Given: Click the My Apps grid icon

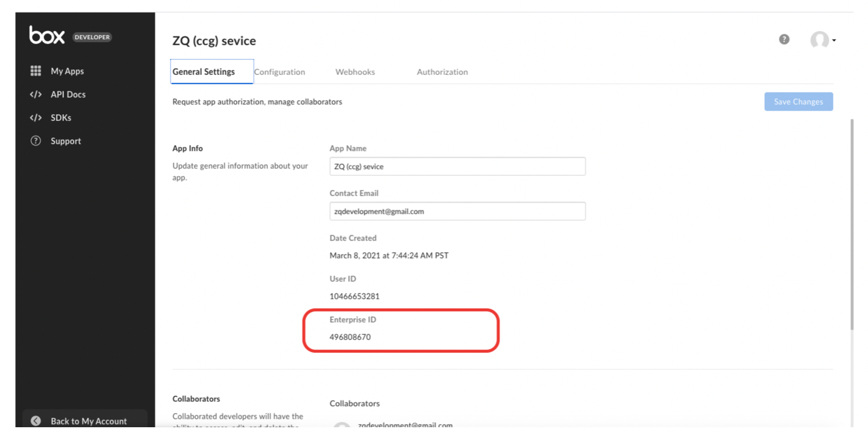Looking at the screenshot, I should [x=36, y=71].
